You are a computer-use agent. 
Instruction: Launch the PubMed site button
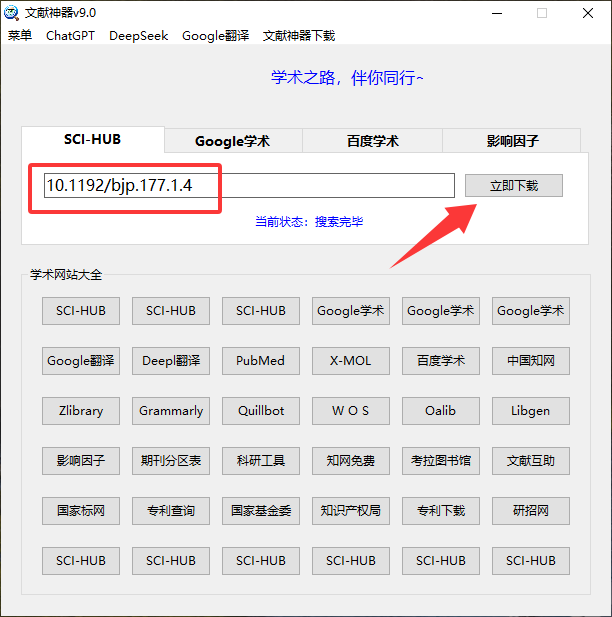(261, 361)
